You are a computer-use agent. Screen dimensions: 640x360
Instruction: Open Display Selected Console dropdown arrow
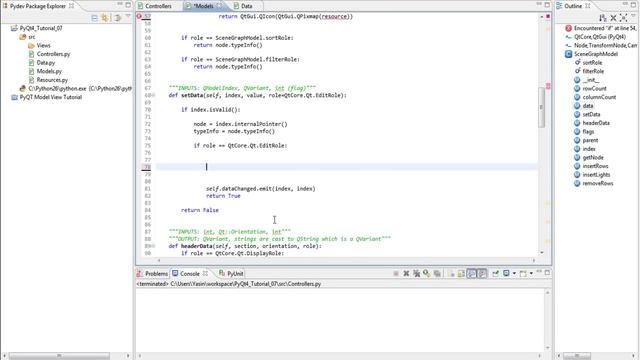tap(514, 273)
